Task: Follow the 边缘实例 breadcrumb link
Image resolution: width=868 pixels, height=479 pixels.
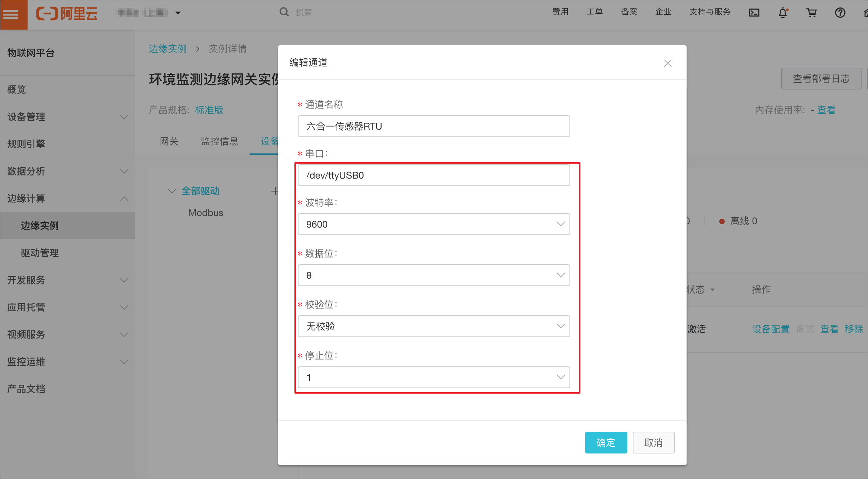Action: point(167,49)
